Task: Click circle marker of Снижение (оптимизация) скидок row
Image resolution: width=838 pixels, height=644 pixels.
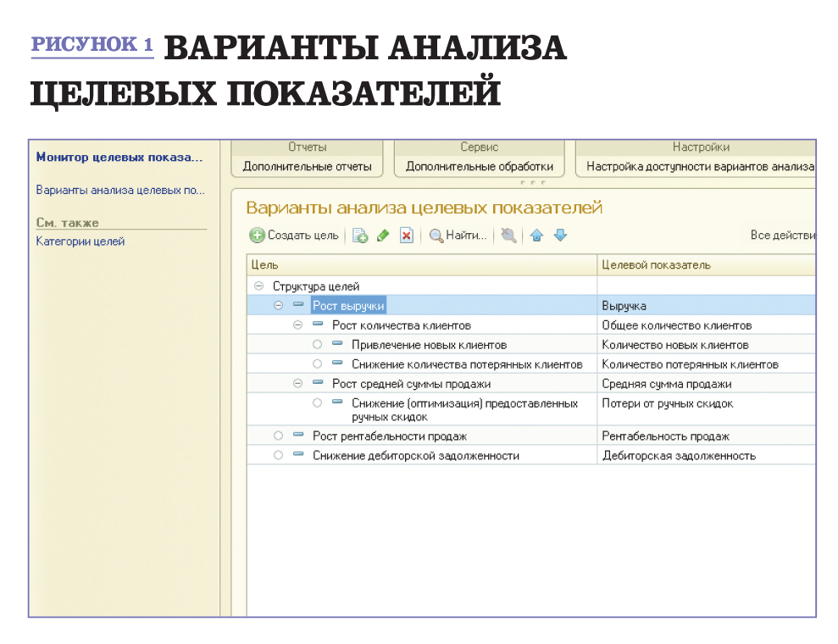Action: tap(318, 403)
